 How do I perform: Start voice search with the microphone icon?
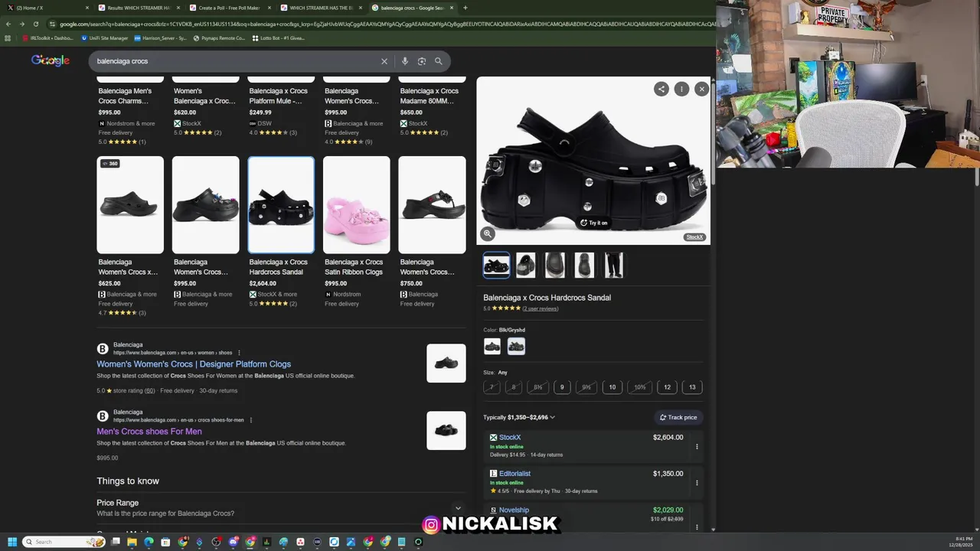(405, 61)
